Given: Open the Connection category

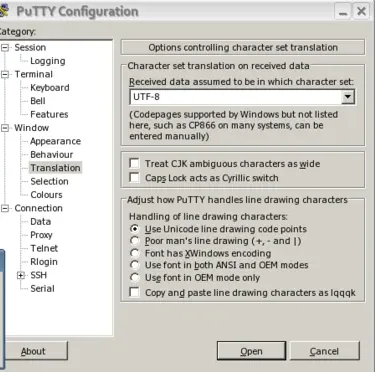Looking at the screenshot, I should 38,208.
